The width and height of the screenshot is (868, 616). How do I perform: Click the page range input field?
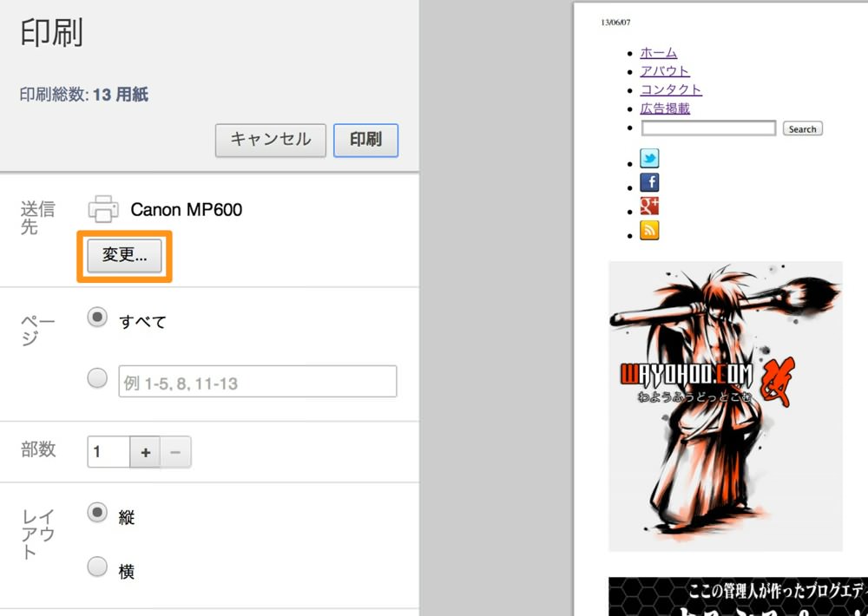(x=258, y=382)
